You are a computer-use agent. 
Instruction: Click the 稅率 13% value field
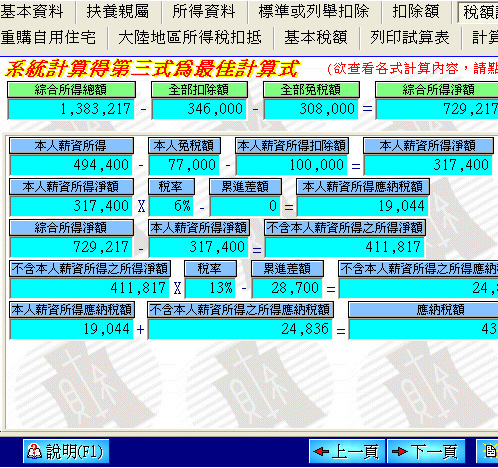tap(210, 288)
